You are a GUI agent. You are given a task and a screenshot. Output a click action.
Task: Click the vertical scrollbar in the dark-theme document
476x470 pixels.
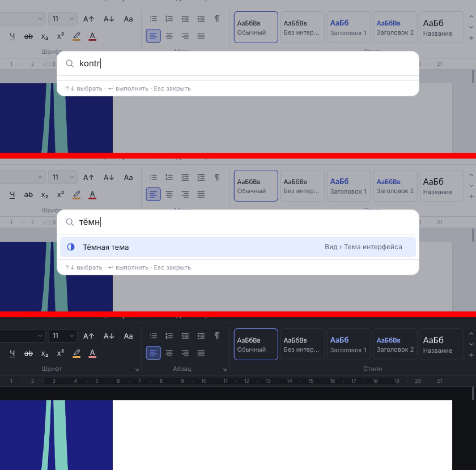coord(473,394)
